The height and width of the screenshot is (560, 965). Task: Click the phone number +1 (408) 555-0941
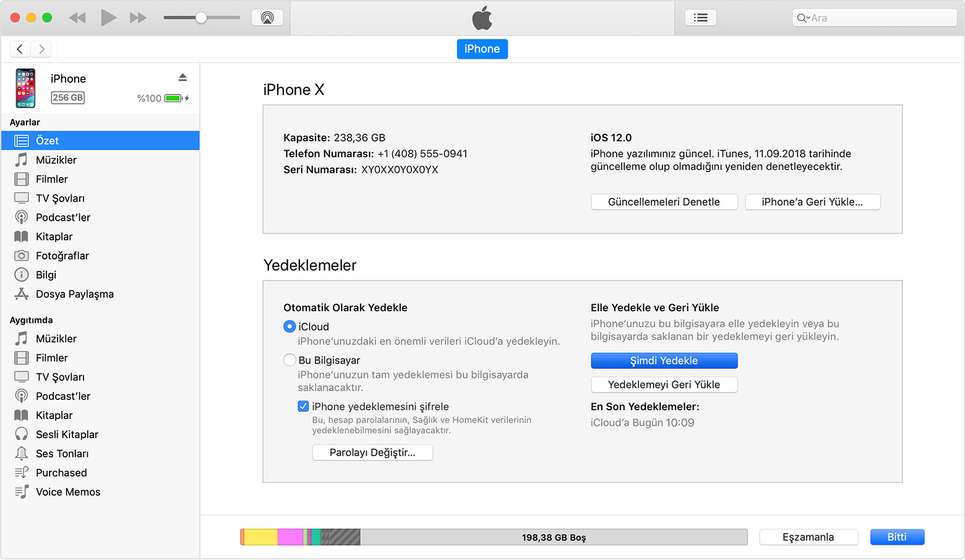coord(422,153)
